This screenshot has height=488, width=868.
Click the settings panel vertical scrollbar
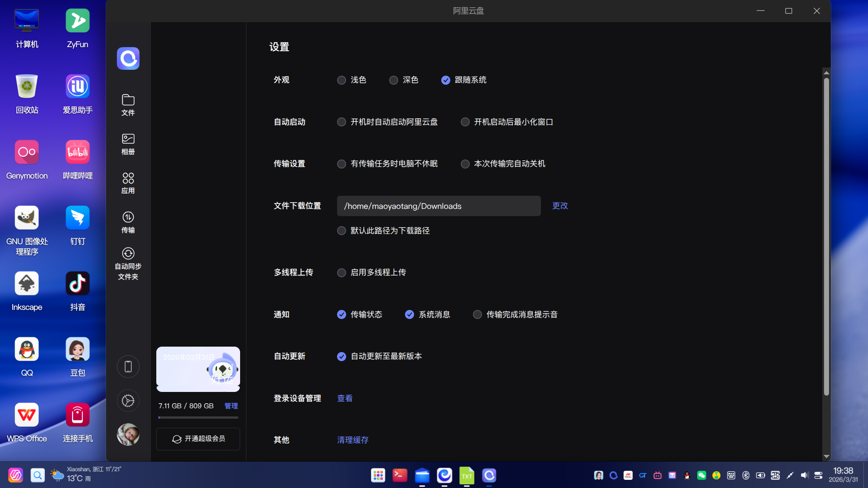coord(826,236)
